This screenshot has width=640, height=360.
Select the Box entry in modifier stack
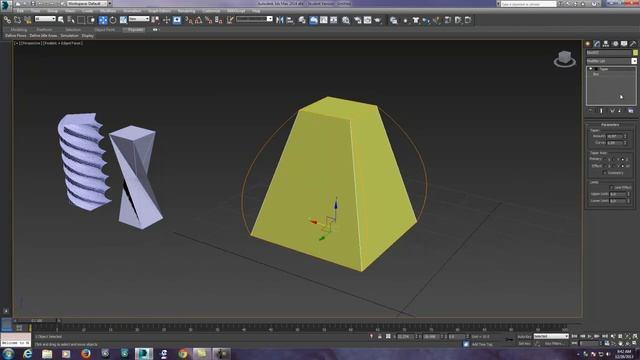(596, 74)
